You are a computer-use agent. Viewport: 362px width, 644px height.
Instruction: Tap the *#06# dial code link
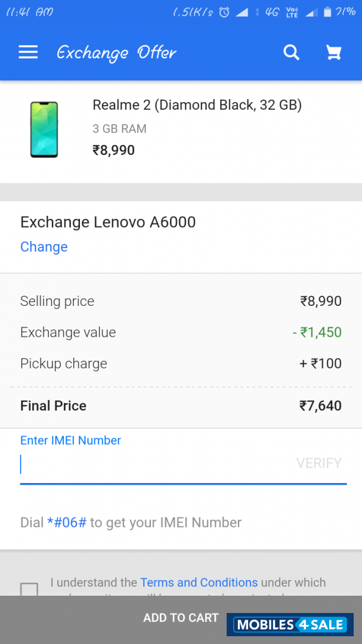[66, 522]
